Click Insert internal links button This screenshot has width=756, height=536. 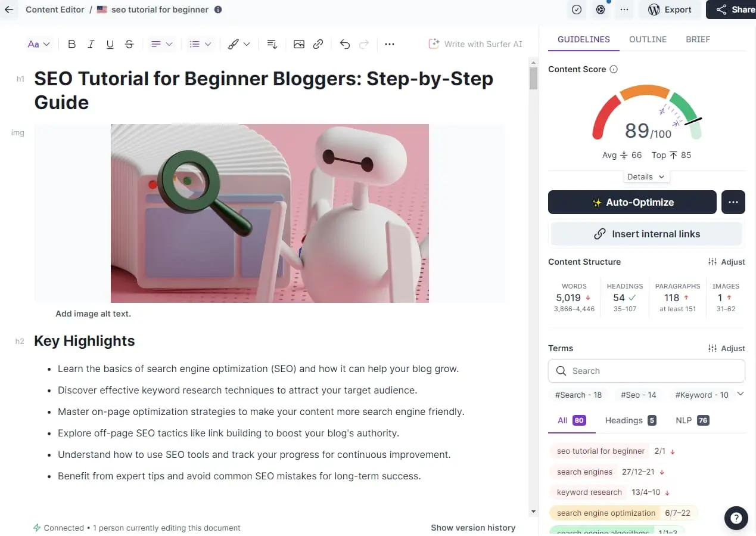pyautogui.click(x=646, y=234)
